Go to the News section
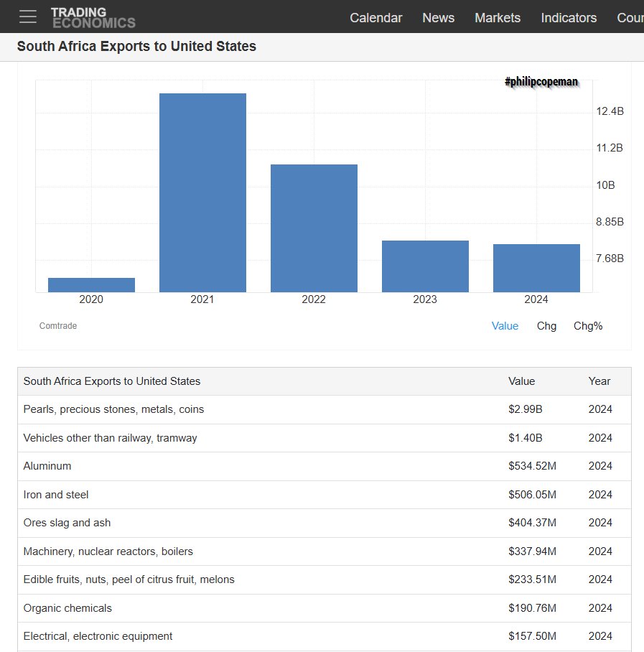 438,18
